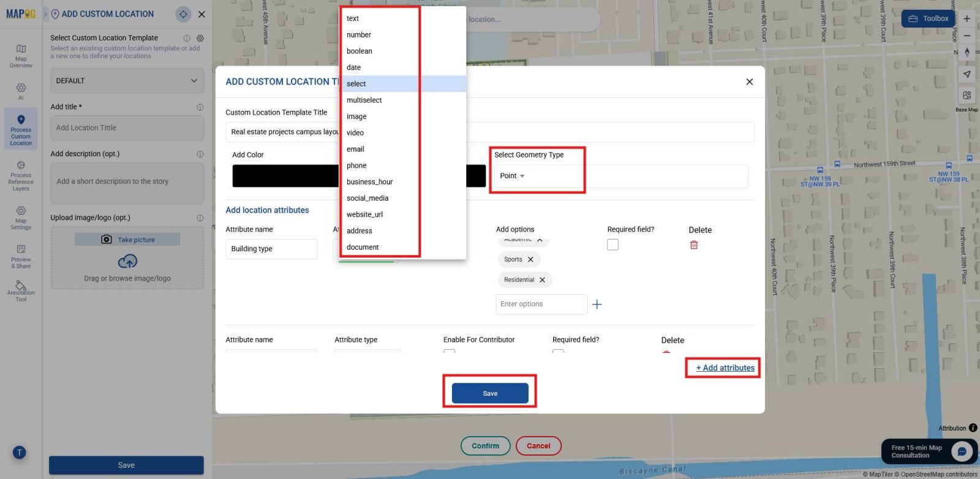Image resolution: width=980 pixels, height=479 pixels.
Task: Reset map compass orientation
Action: click(x=967, y=52)
